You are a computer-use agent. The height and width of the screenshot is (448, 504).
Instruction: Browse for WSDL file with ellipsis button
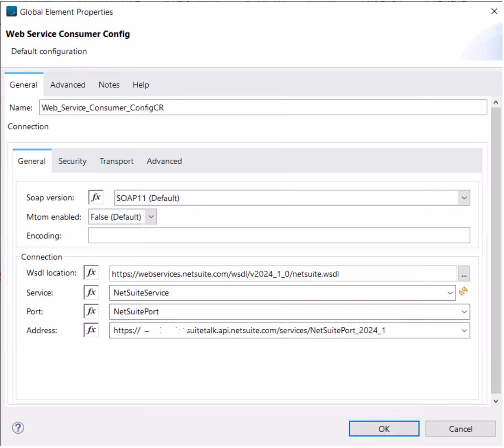pos(464,274)
